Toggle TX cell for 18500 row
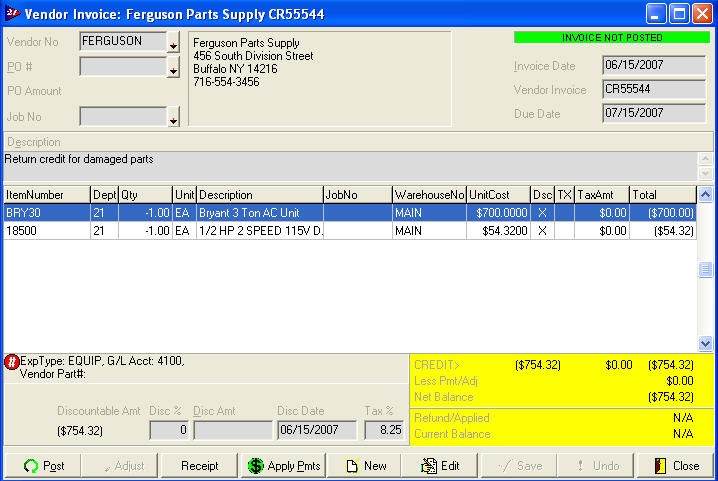This screenshot has width=718, height=481. pyautogui.click(x=564, y=230)
